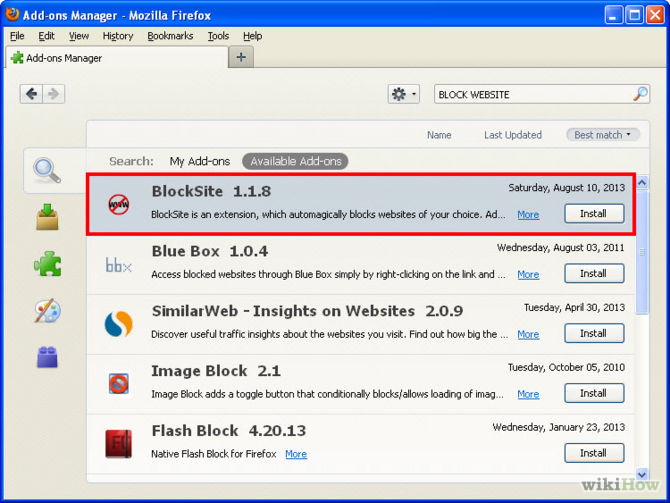The height and width of the screenshot is (503, 670).
Task: Open the Edit menu
Action: (x=46, y=36)
